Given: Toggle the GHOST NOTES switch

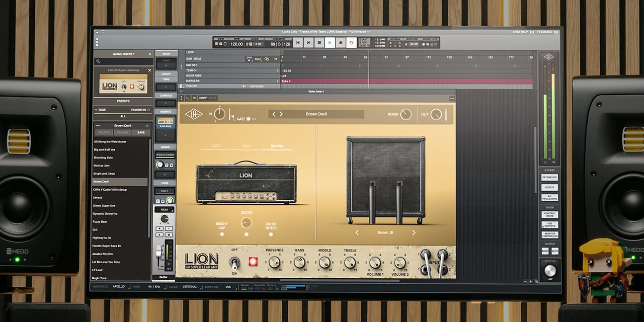Looking at the screenshot, I should (270, 233).
